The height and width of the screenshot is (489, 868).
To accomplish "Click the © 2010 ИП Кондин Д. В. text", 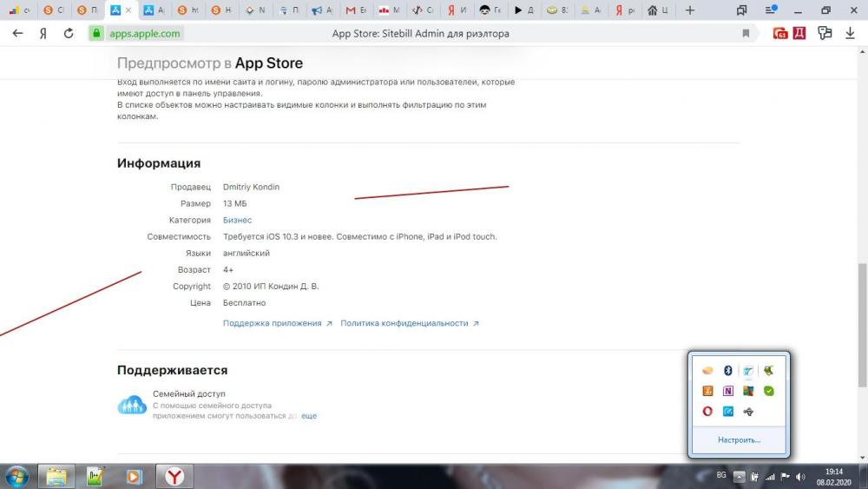I will pos(271,287).
